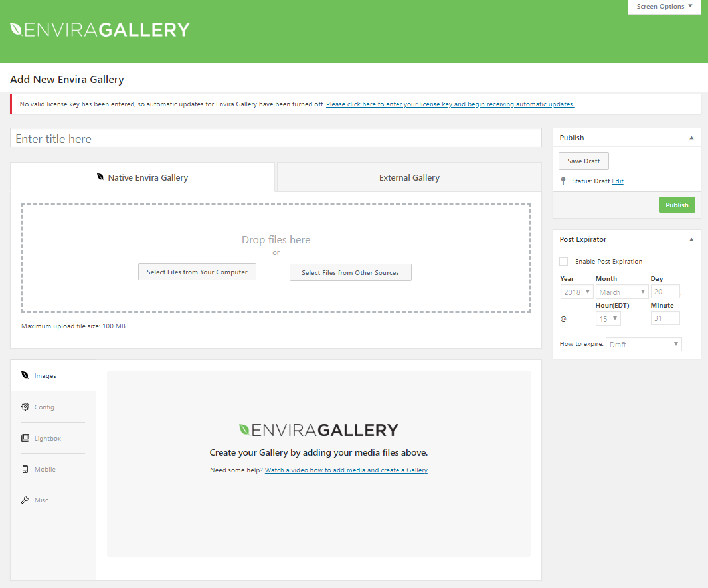
Task: Click the leaf icon beside Images
Action: coord(25,375)
